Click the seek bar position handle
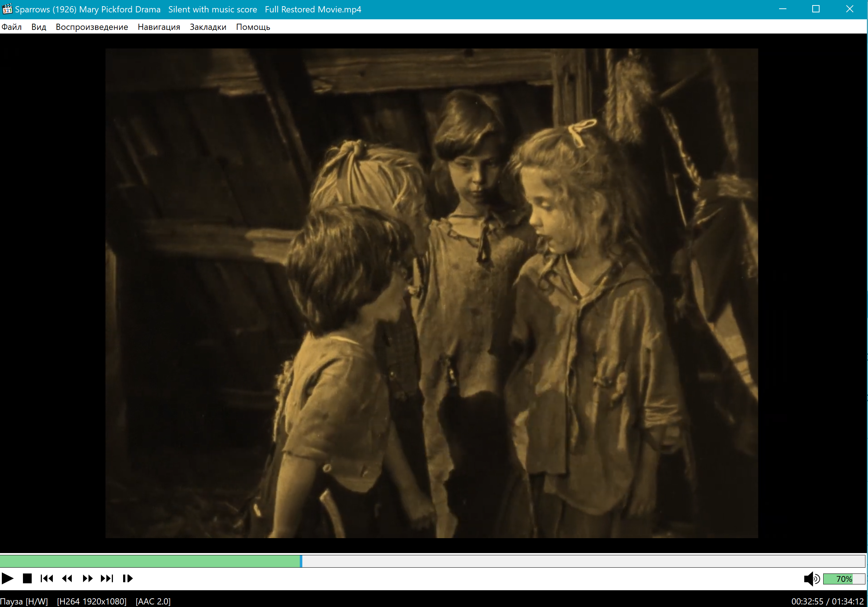Viewport: 868px width, 607px height. click(x=301, y=561)
